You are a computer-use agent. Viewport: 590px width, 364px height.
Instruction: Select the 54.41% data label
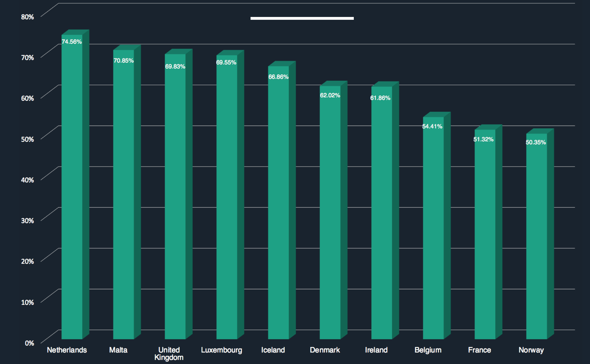pyautogui.click(x=432, y=126)
